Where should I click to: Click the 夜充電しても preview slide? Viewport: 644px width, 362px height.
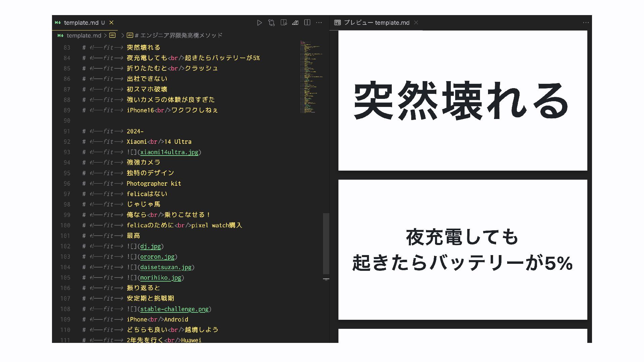(x=463, y=250)
